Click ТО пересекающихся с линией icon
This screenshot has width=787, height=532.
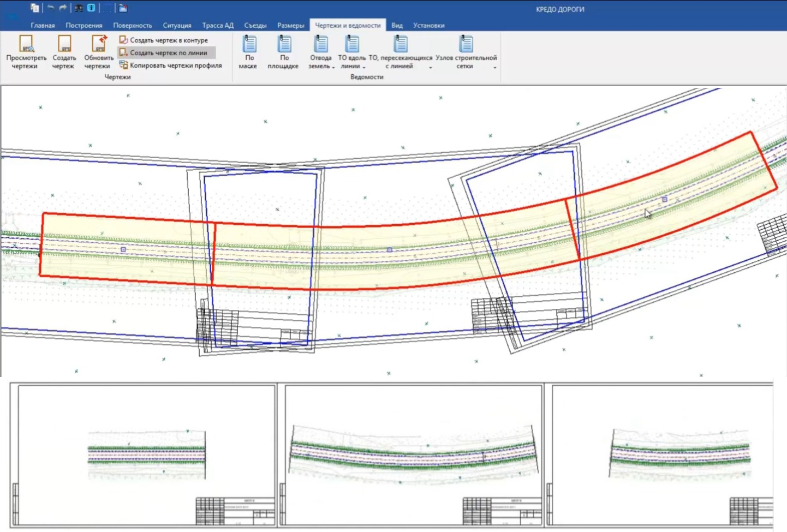coord(401,44)
